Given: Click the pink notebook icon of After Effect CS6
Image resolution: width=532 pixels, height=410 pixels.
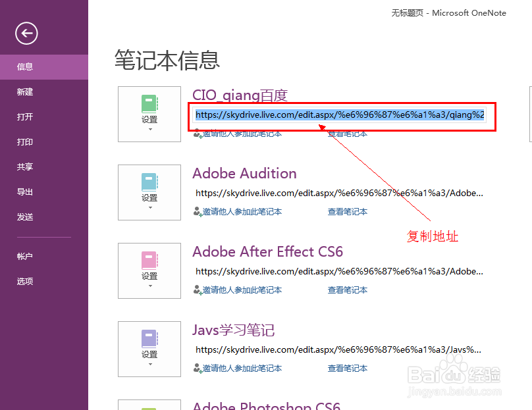Looking at the screenshot, I should 149,261.
